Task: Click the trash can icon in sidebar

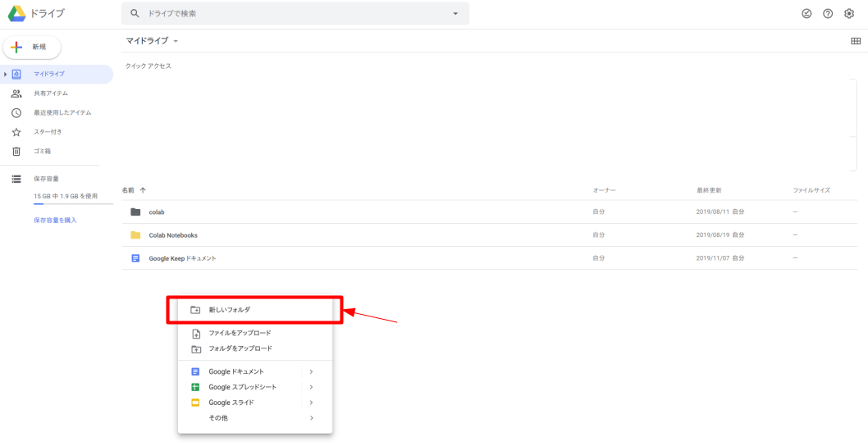Action: tap(16, 151)
